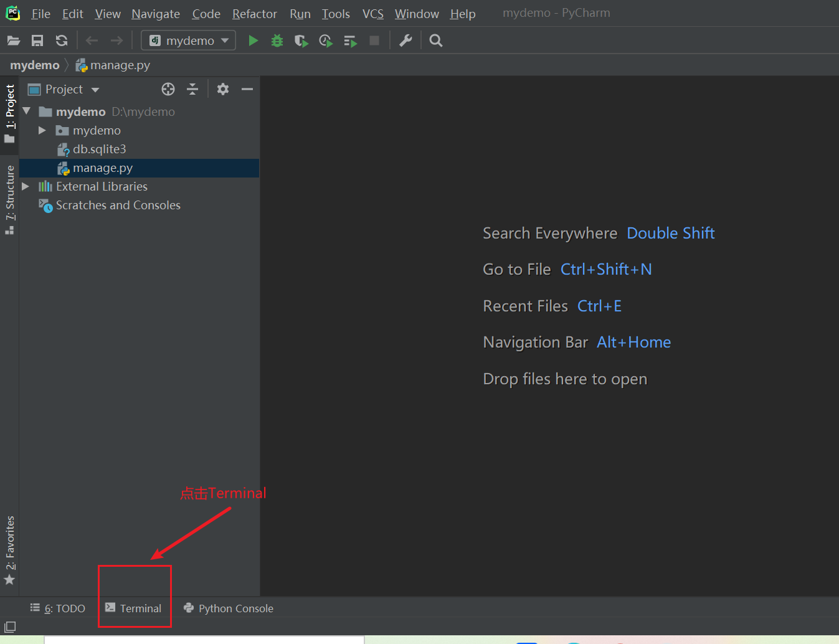Click the Profile run icon
Image resolution: width=839 pixels, height=644 pixels.
(x=326, y=40)
